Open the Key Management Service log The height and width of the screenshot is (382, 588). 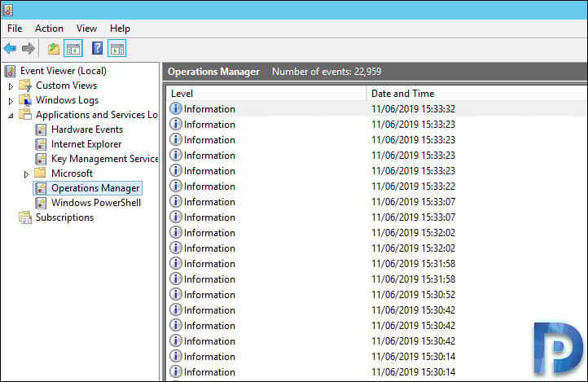tap(104, 159)
